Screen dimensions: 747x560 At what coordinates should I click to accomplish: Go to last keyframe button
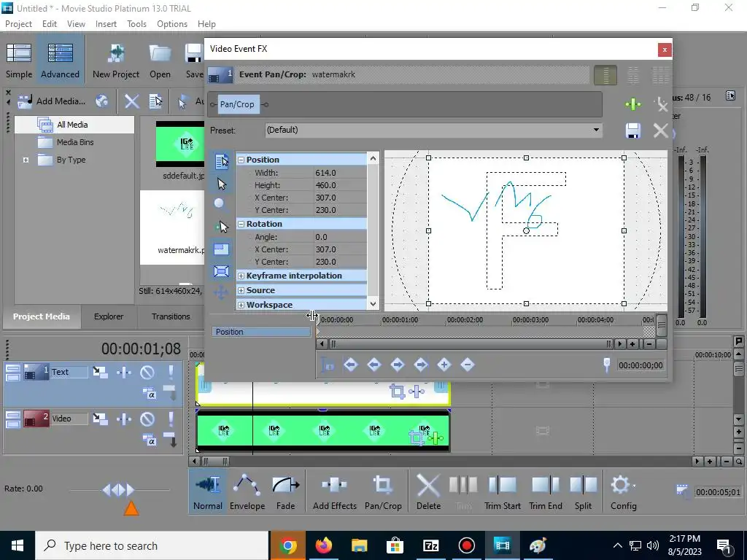pyautogui.click(x=421, y=365)
